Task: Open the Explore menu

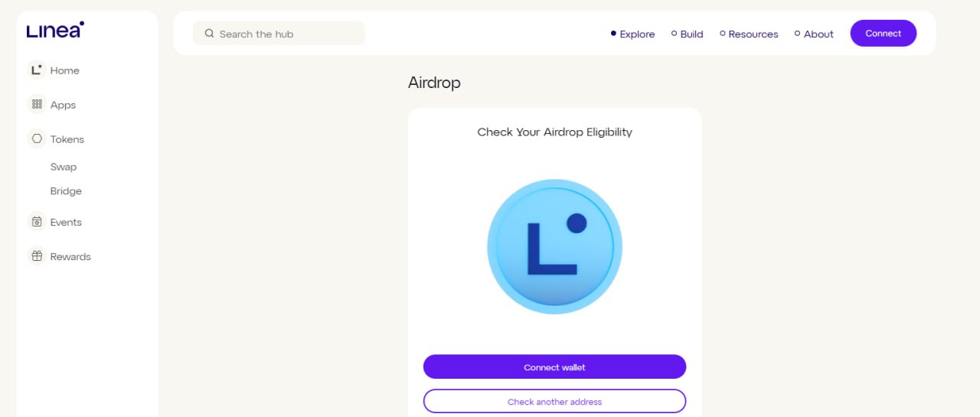Action: click(x=632, y=34)
